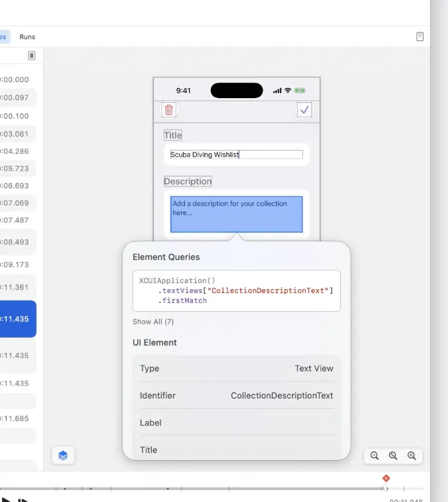Viewport: 448px width, 502px height.
Task: Click the Element Queries code box
Action: point(237,290)
